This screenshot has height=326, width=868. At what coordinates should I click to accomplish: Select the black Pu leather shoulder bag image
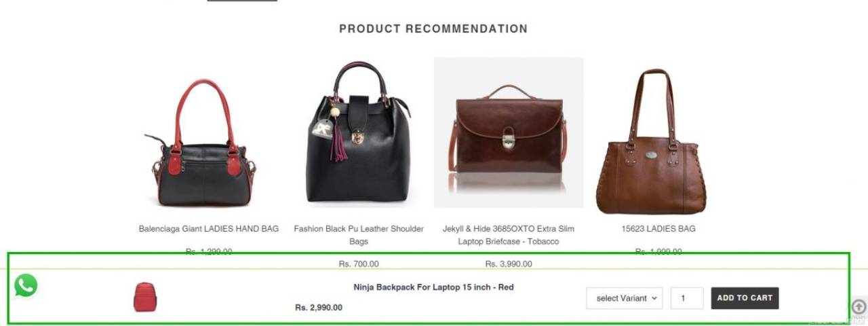pos(359,133)
